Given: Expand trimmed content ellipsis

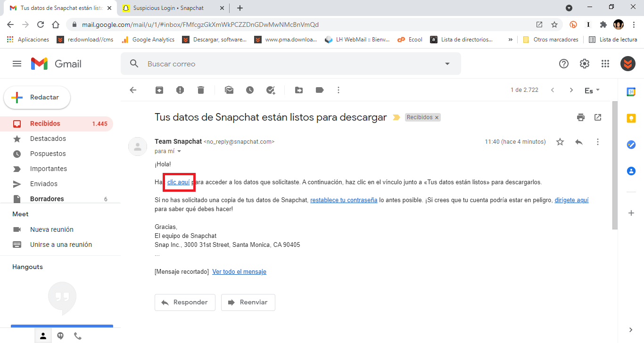Looking at the screenshot, I should [x=157, y=254].
